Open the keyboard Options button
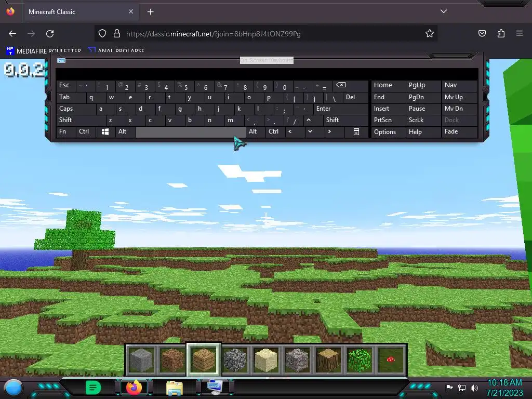Screen dimensions: 532x399 click(388, 131)
